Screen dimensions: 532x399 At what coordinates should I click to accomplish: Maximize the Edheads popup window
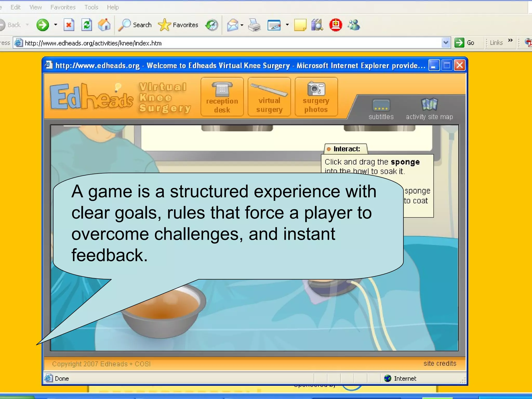coord(447,65)
